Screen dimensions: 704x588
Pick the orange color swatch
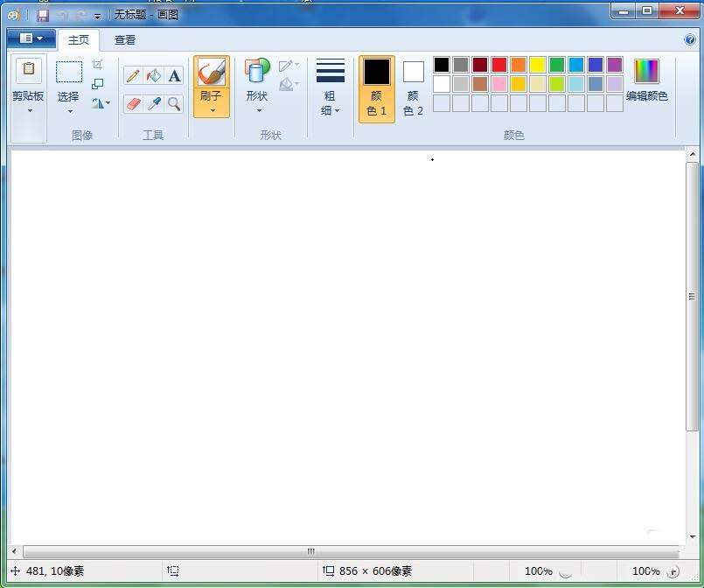(x=518, y=65)
